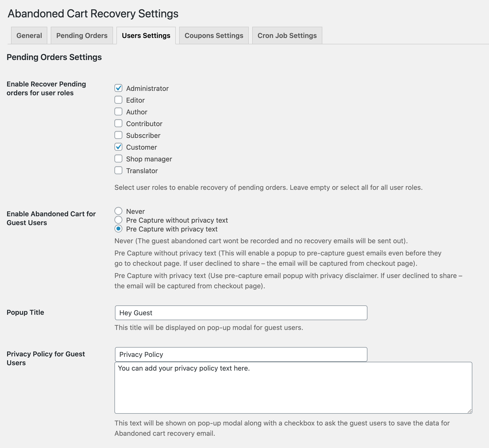Go to Cron Job Settings tab

[x=287, y=36]
